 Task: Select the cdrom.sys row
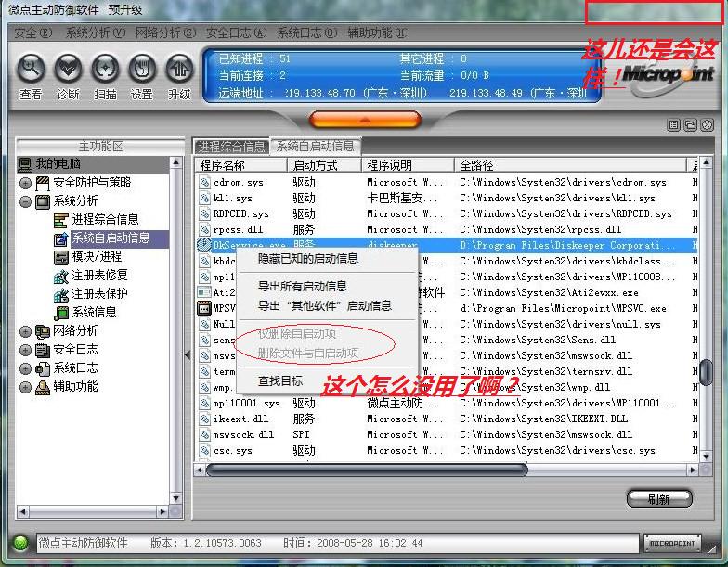pos(447,182)
